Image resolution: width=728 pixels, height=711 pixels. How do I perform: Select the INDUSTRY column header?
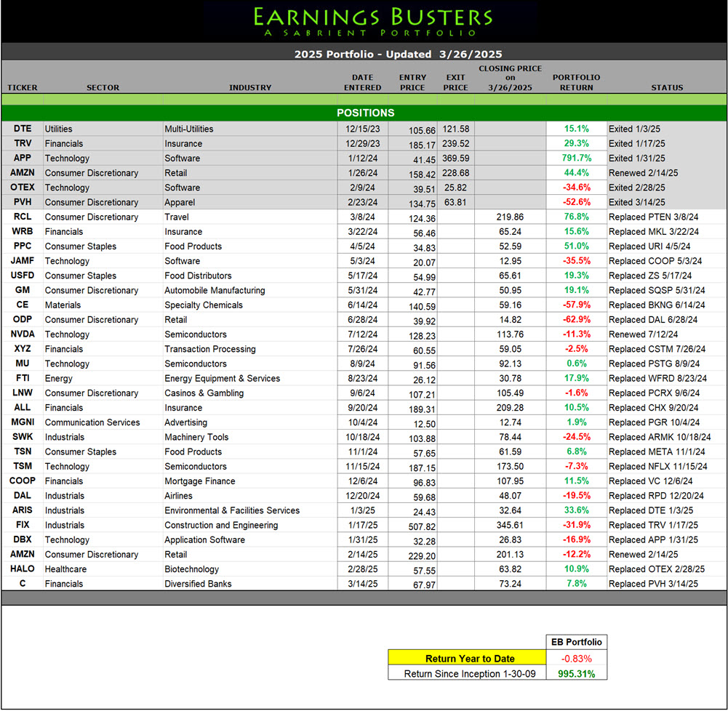coord(249,87)
